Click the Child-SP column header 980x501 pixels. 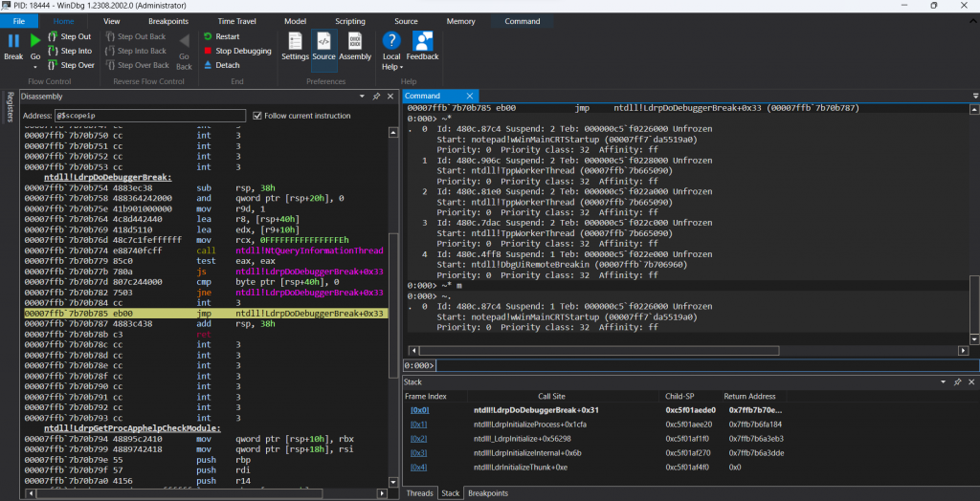pos(680,397)
